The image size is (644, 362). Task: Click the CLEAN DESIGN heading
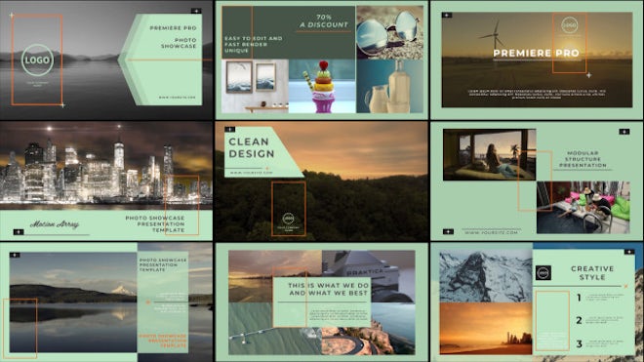[x=252, y=148]
